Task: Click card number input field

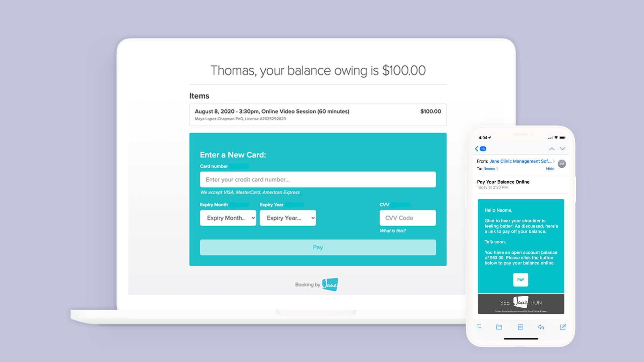Action: point(318,179)
